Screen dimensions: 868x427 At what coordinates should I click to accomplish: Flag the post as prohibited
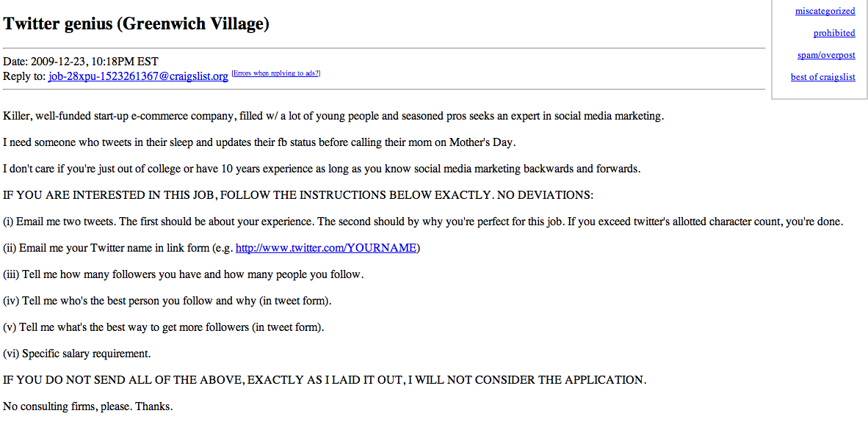tap(834, 33)
